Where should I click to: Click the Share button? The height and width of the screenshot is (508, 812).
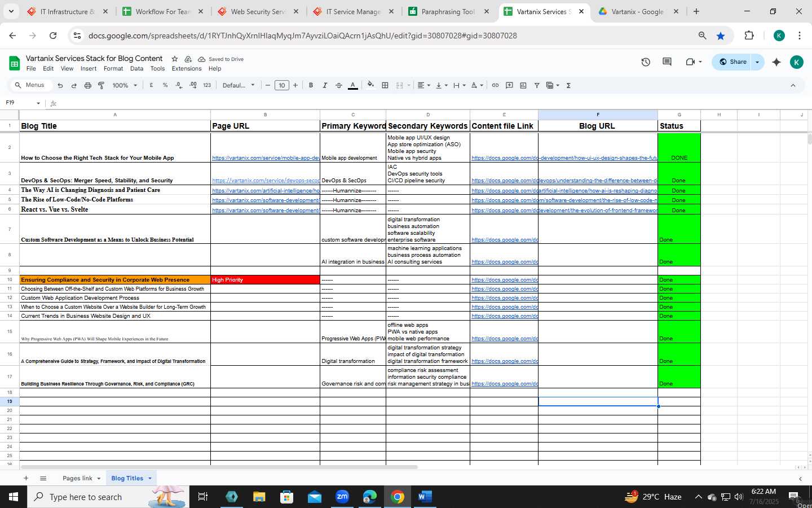732,62
